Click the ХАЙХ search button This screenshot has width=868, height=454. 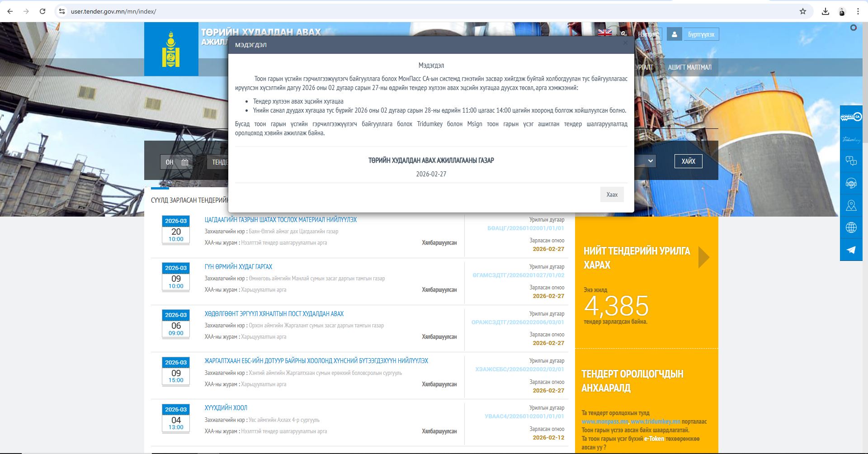(x=688, y=161)
